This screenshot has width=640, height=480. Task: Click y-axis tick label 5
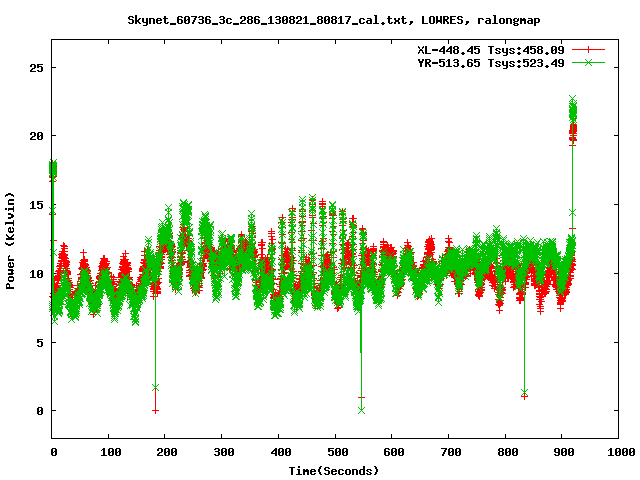(40, 343)
